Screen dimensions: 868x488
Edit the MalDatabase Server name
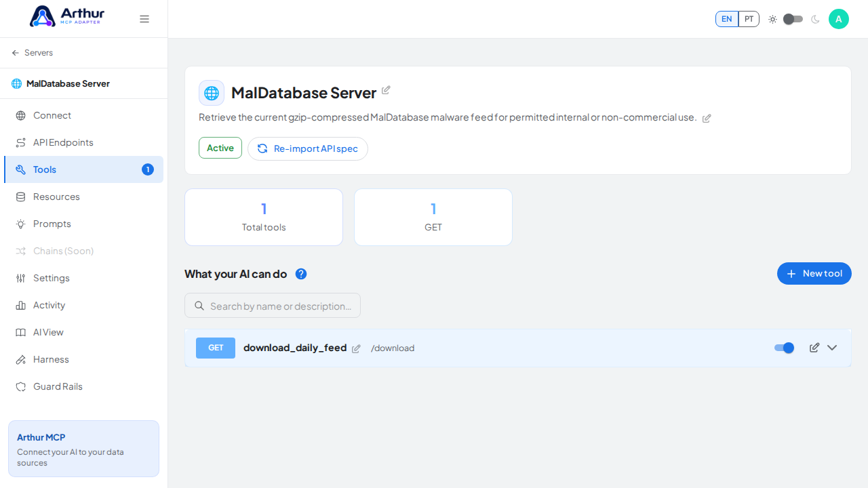[x=386, y=90]
